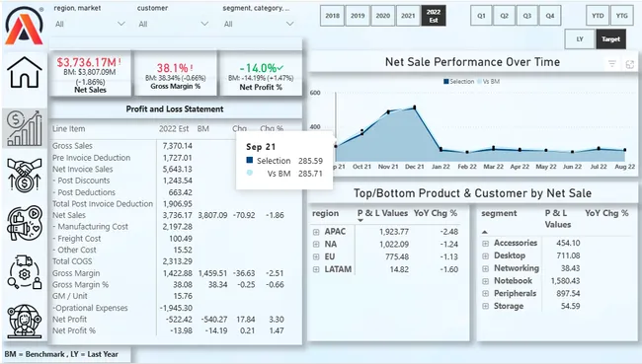The height and width of the screenshot is (364, 642).
Task: Filter by quarter Q4
Action: tap(550, 16)
